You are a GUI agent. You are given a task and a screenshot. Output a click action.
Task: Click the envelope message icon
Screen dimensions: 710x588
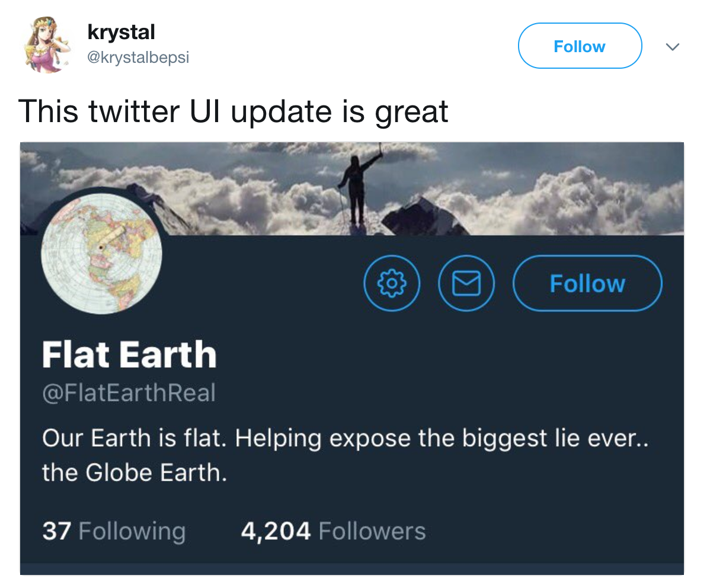pos(466,283)
